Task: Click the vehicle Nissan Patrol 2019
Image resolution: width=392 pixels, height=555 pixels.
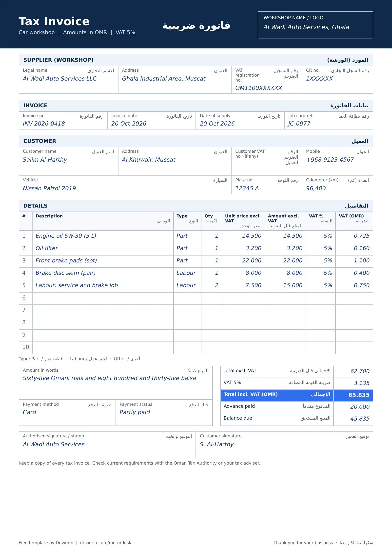Action: [x=49, y=188]
